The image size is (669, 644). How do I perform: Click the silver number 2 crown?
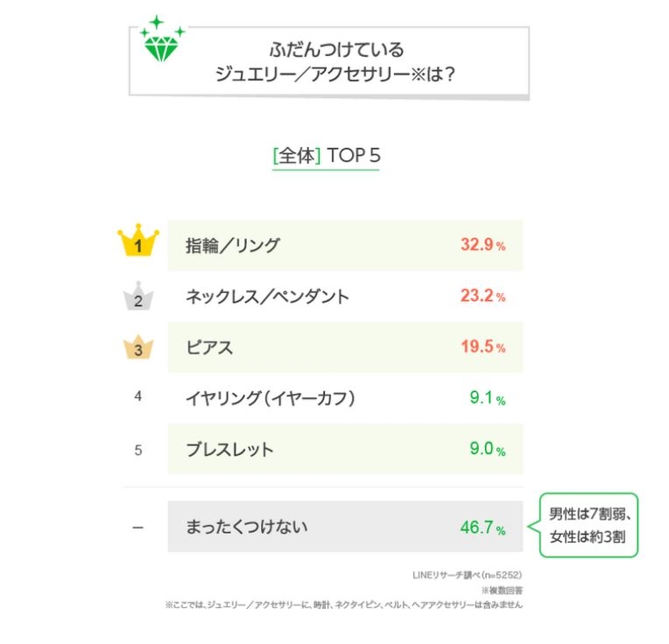(x=137, y=297)
